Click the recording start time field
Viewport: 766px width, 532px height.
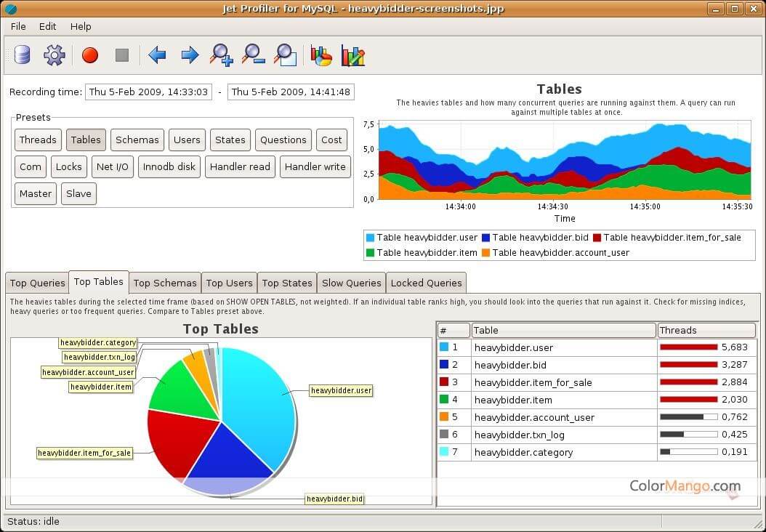tap(148, 92)
